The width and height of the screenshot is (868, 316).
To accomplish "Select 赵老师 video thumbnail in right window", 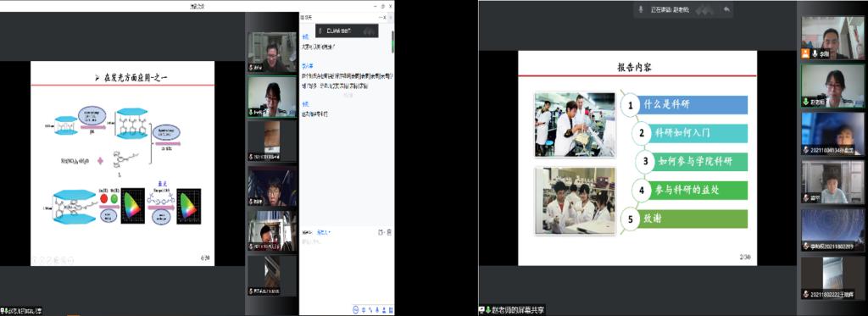I will click(832, 86).
